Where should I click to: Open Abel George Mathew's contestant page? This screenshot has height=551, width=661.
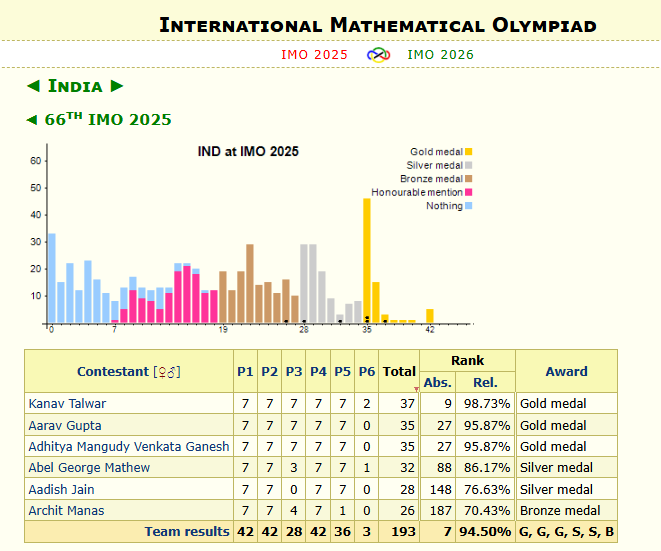pos(89,468)
